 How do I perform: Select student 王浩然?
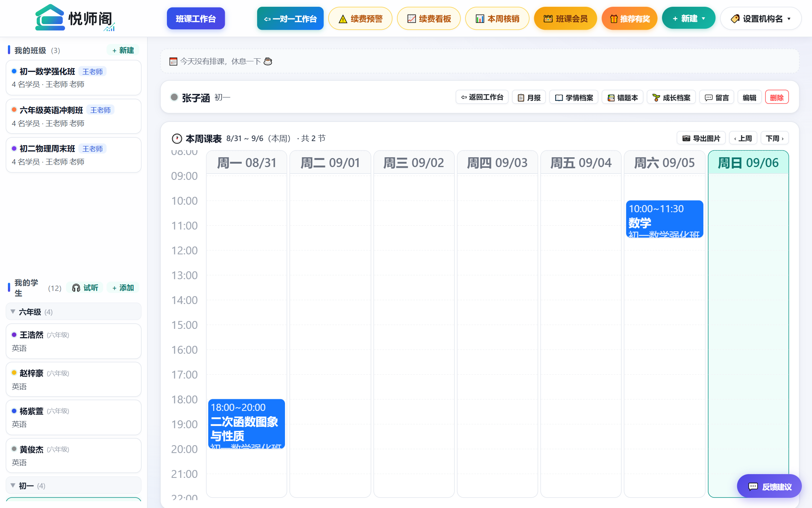pyautogui.click(x=74, y=341)
